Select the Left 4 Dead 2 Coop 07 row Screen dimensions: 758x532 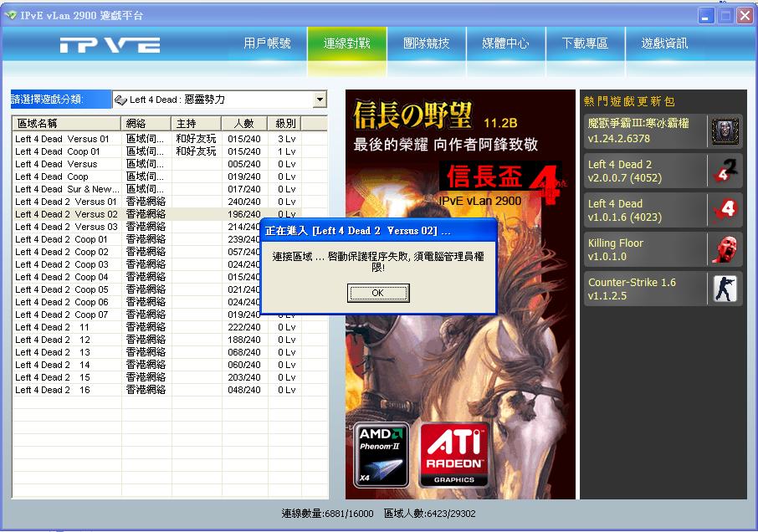(137, 315)
